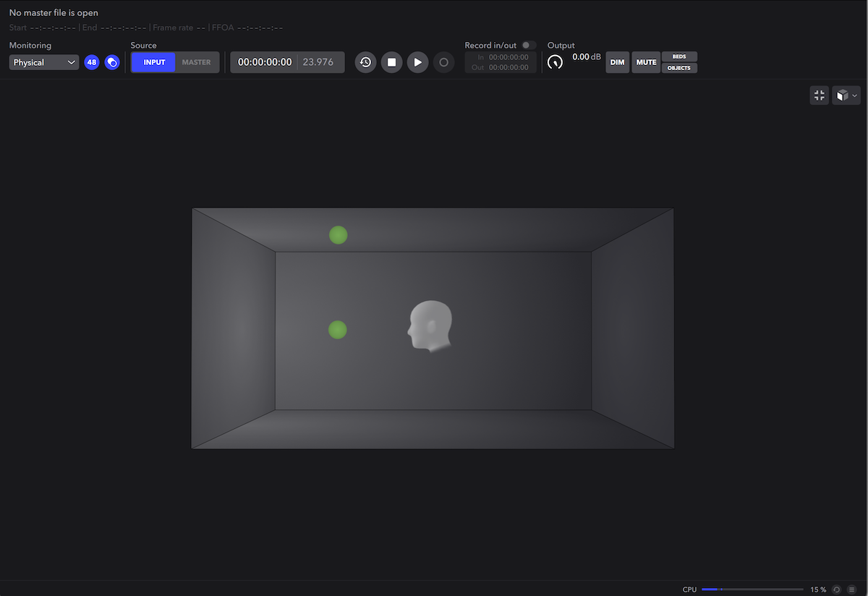Expand the room view options chevron
The image size is (868, 596).
854,95
